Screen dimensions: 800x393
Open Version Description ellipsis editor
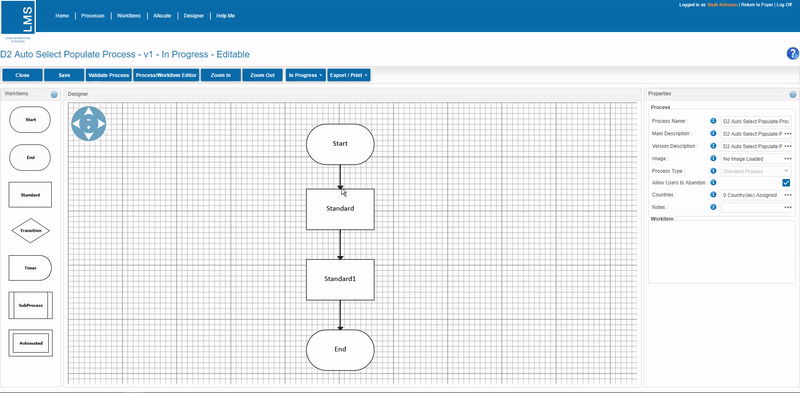pyautogui.click(x=788, y=146)
